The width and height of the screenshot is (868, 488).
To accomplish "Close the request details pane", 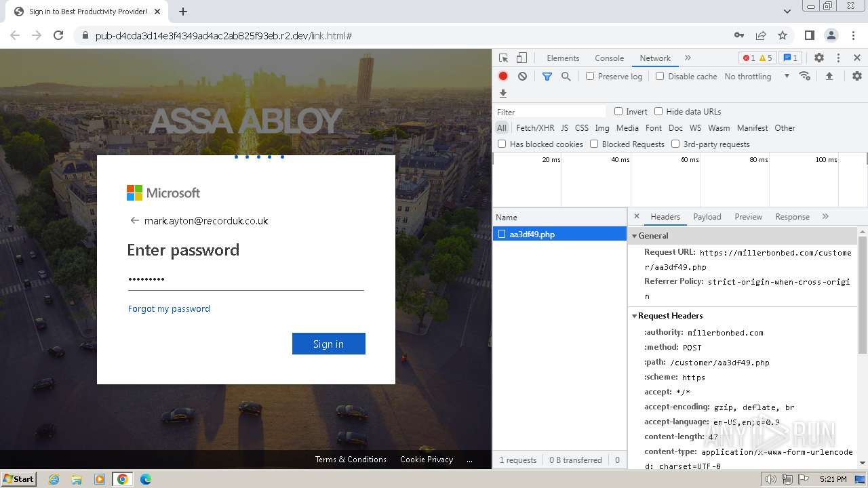I will 636,217.
